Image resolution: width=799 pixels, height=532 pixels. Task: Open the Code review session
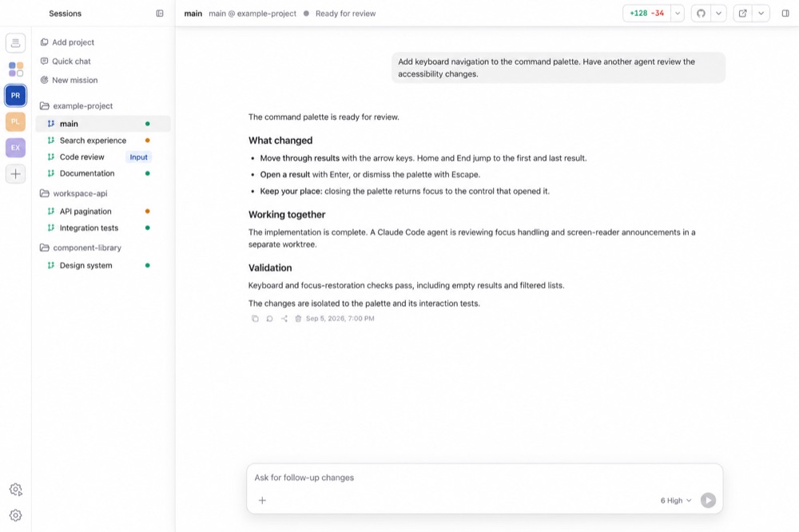tap(103, 157)
